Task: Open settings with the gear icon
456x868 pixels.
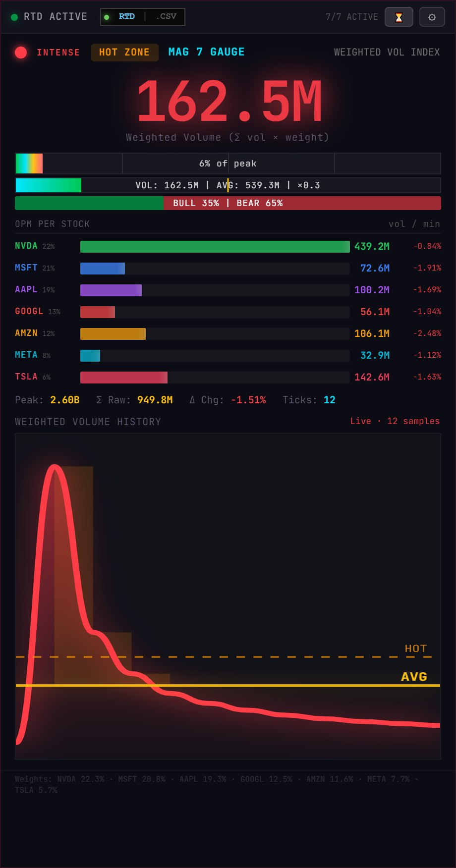Action: tap(432, 17)
